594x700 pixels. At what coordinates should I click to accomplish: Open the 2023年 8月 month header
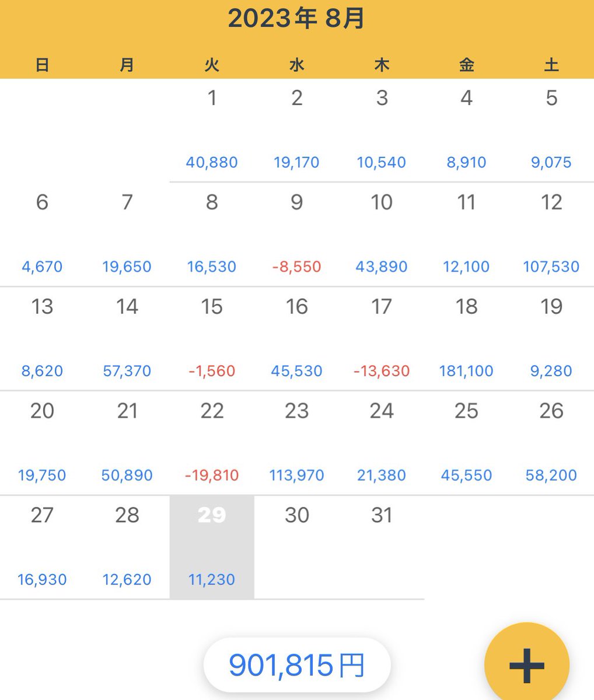point(296,19)
